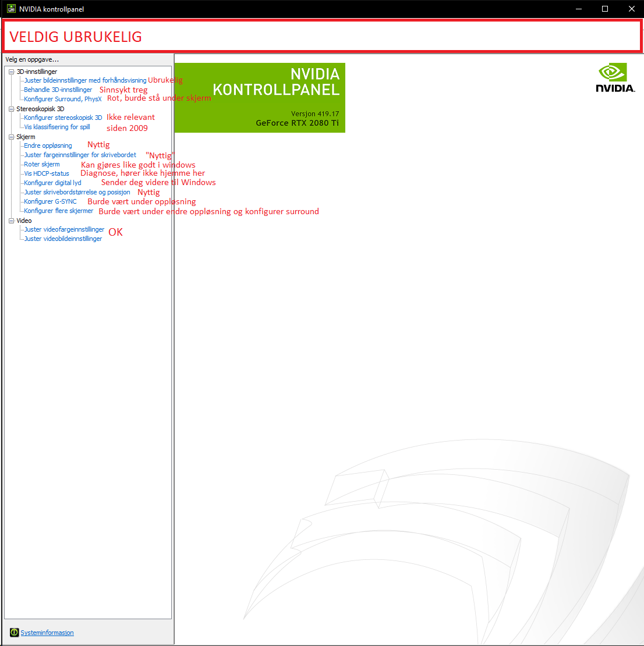The image size is (644, 646).
Task: Select Juster skrivebordstørrelse og posisjon
Action: click(77, 193)
